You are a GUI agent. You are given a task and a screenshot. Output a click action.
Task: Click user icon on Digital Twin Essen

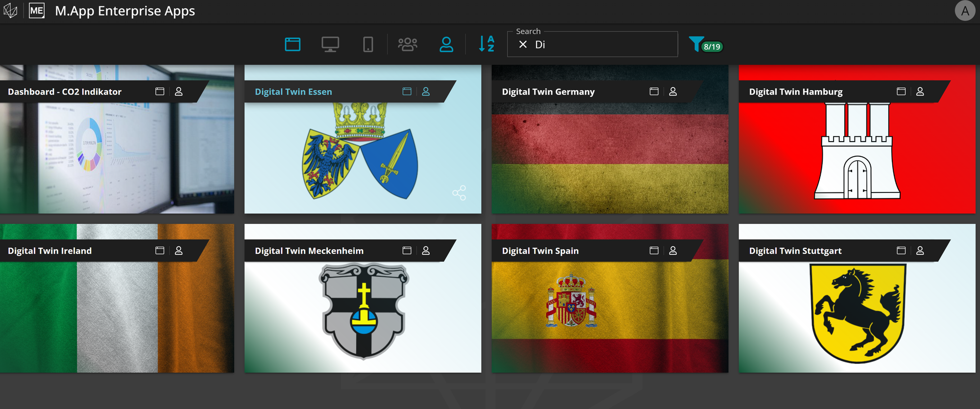pos(426,92)
